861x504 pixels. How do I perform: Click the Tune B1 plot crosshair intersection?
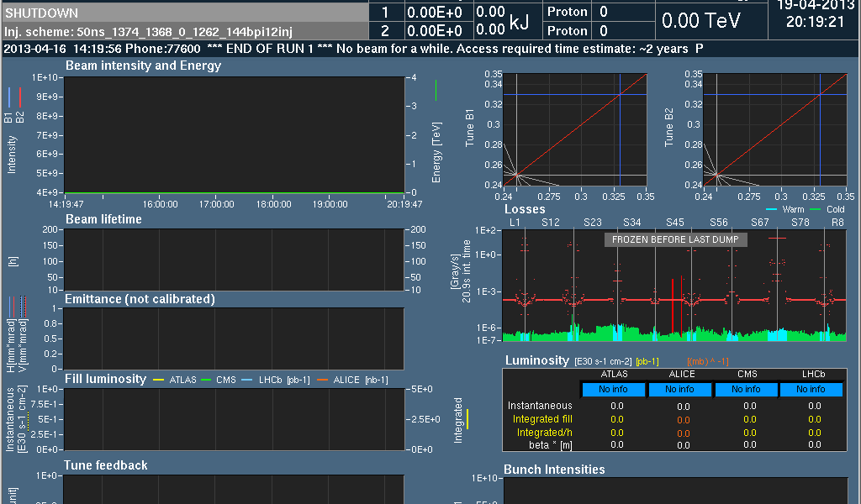(618, 94)
